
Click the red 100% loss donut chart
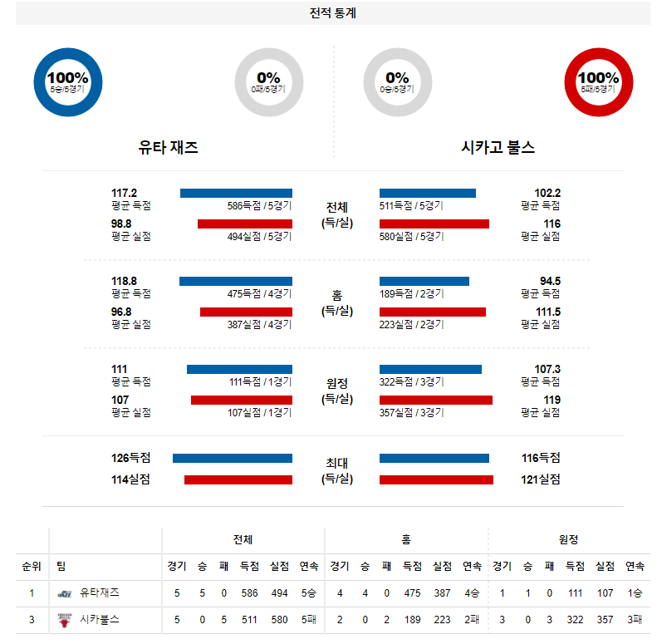tap(599, 81)
